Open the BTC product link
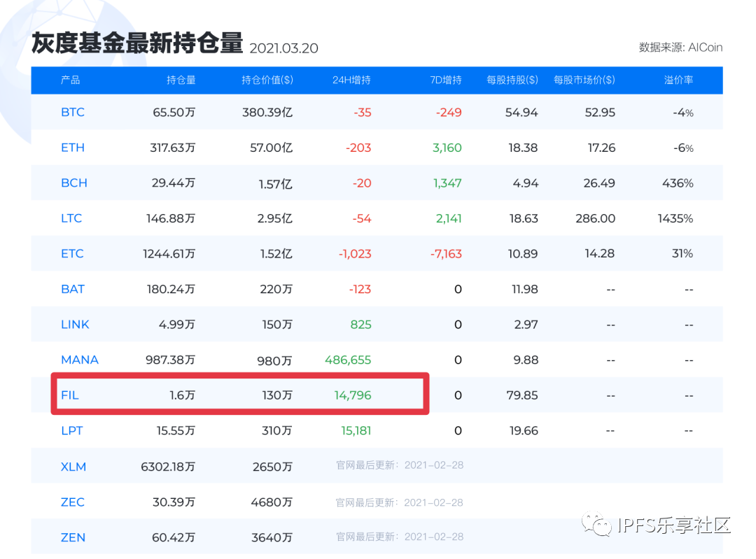756x559 pixels. pos(73,112)
